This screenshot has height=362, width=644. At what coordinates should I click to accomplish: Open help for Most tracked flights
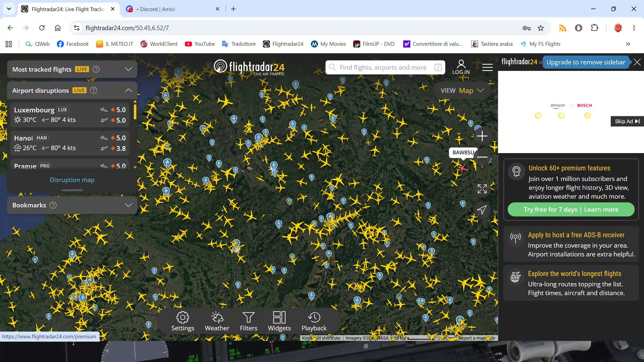coord(96,69)
